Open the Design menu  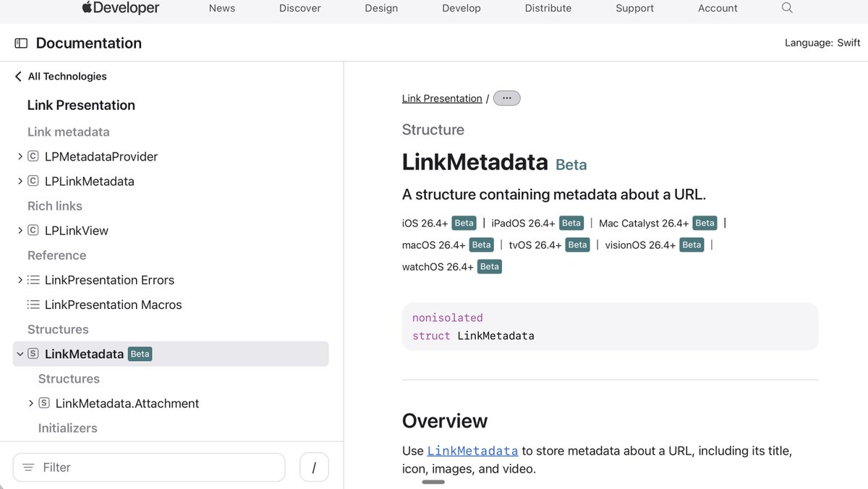[381, 8]
